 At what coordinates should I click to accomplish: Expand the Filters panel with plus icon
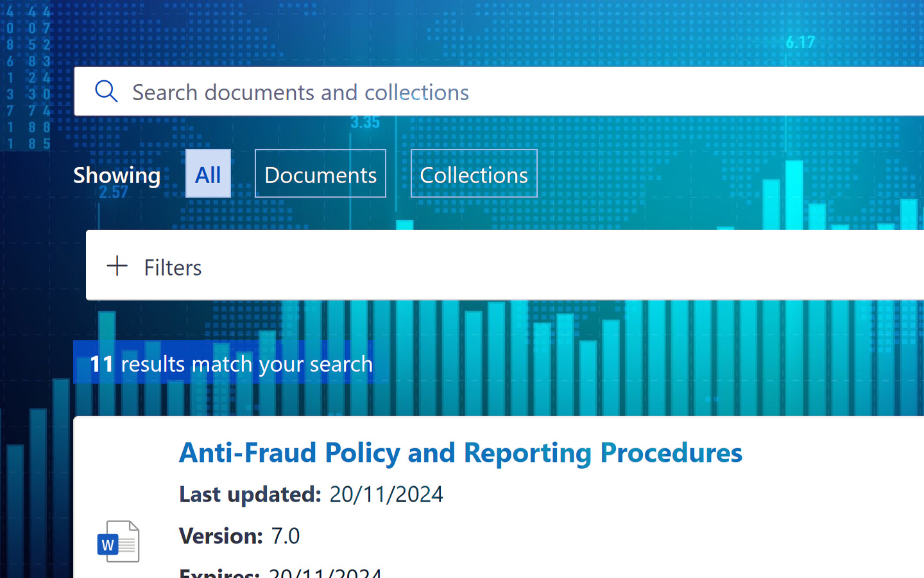117,266
